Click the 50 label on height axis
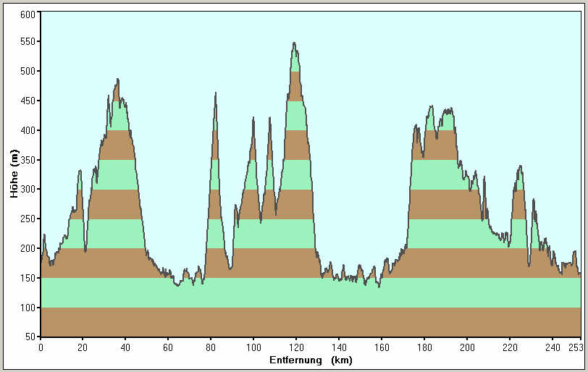 coord(30,337)
